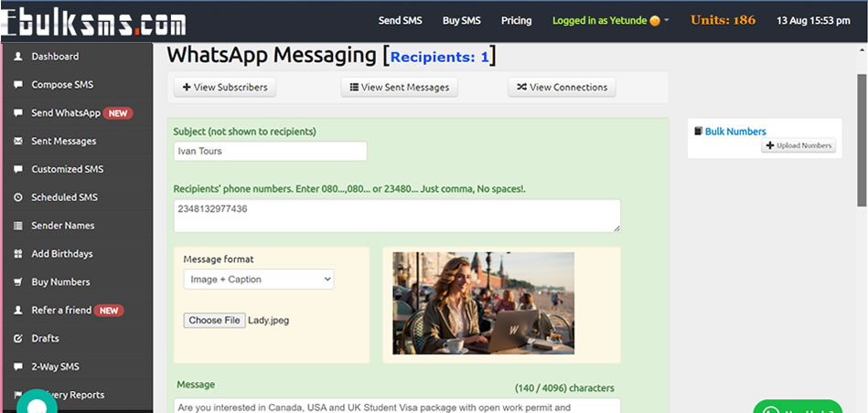This screenshot has width=868, height=413.
Task: Click the Recipients: 1 counter text
Action: [440, 58]
